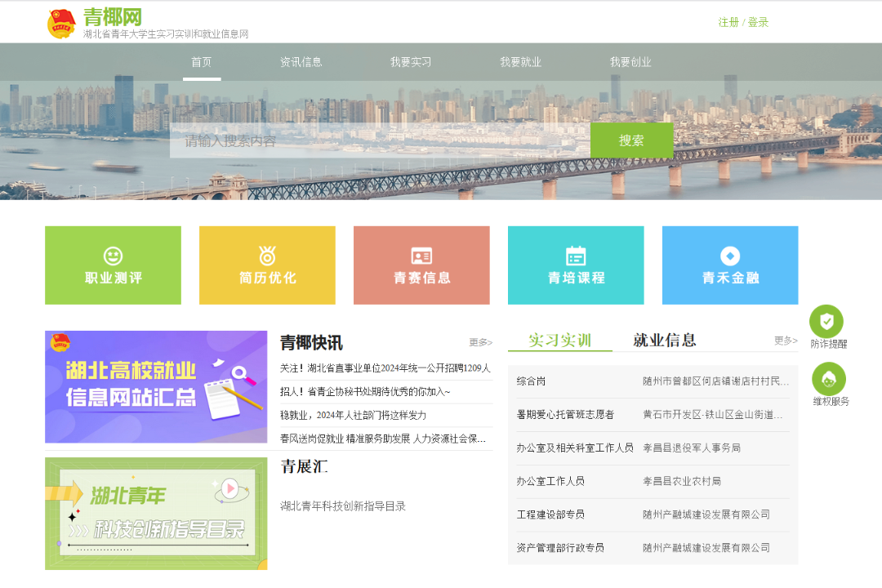The width and height of the screenshot is (882, 588).
Task: Open the 青培课程 calendar tile
Action: pos(576,265)
